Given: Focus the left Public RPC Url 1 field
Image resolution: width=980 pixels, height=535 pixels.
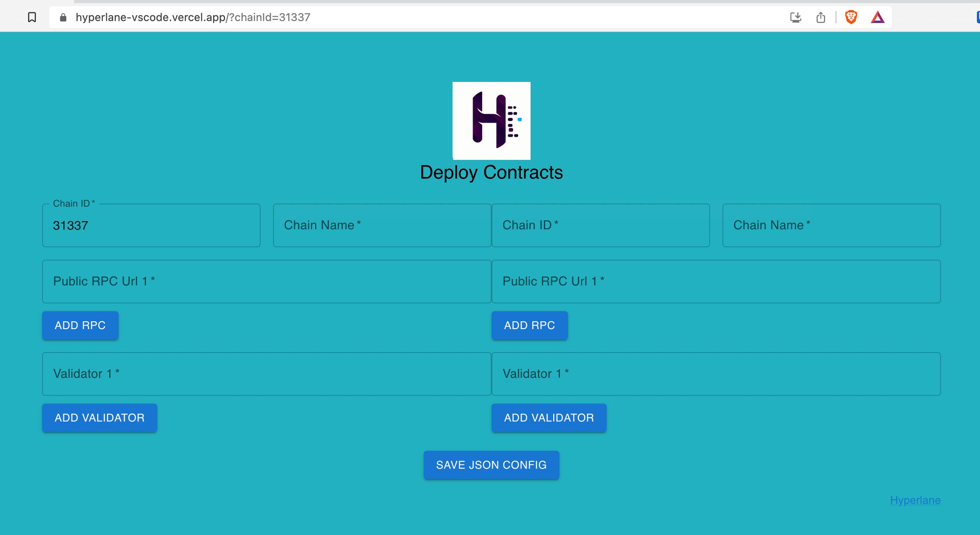Looking at the screenshot, I should [x=267, y=282].
